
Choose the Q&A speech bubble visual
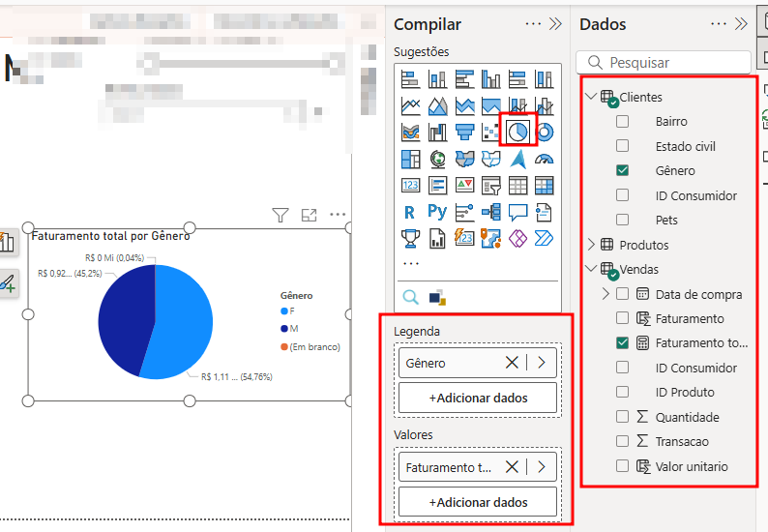click(517, 212)
